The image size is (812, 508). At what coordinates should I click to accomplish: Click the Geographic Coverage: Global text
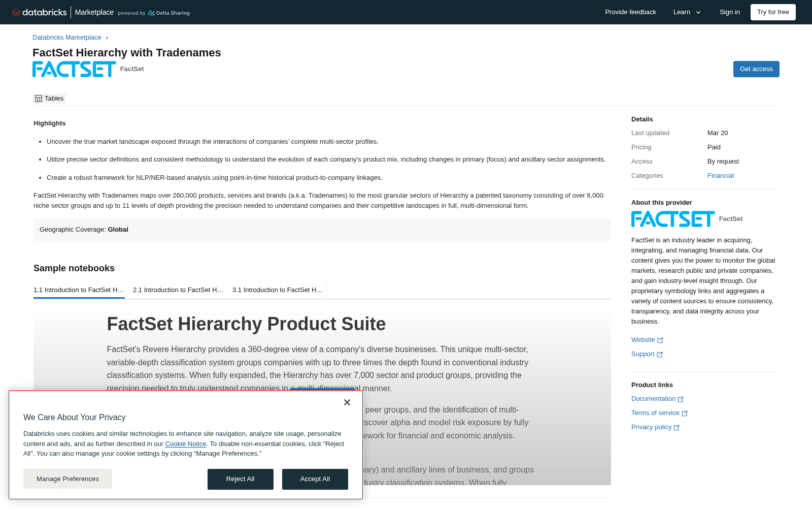tap(84, 230)
